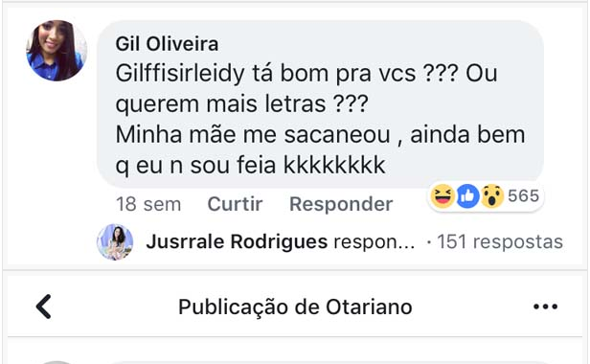Screen dimensions: 590x364
Task: Go back using the left chevron arrow
Action: (x=44, y=307)
